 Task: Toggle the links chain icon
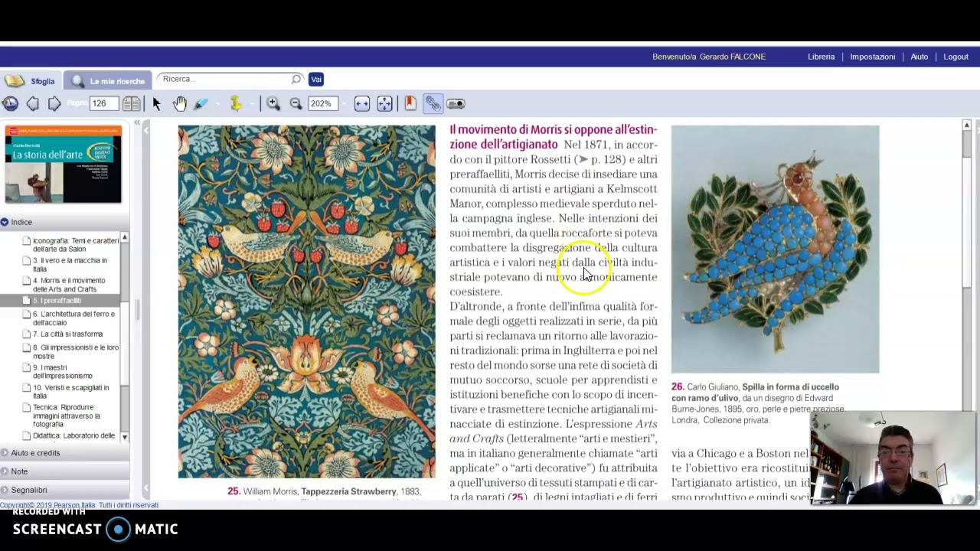tap(433, 103)
